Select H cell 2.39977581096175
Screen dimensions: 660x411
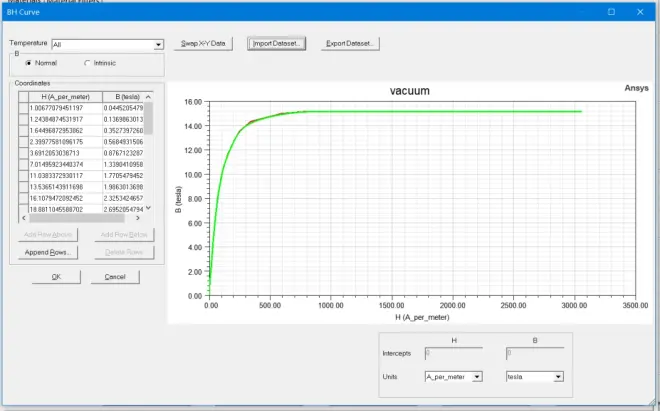pos(66,142)
